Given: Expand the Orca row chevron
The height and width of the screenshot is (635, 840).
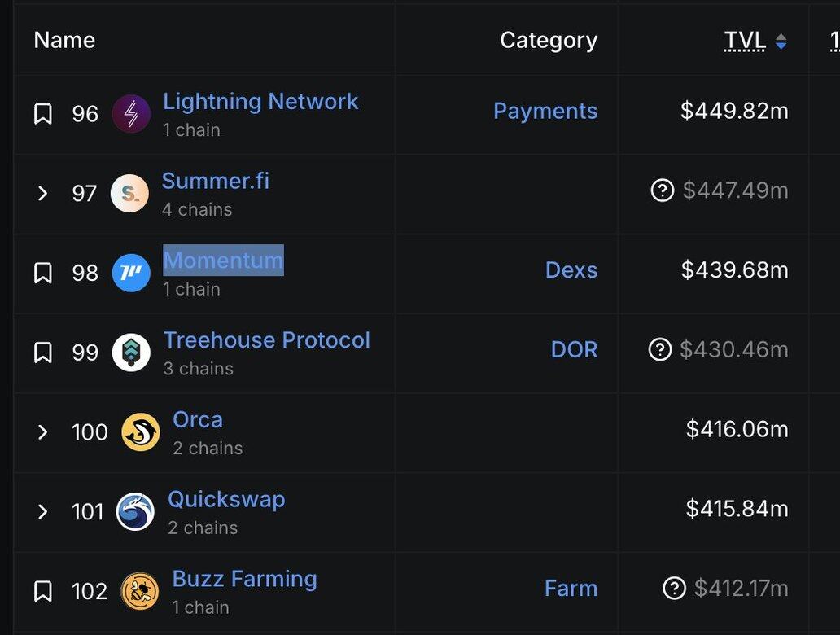Looking at the screenshot, I should point(43,431).
